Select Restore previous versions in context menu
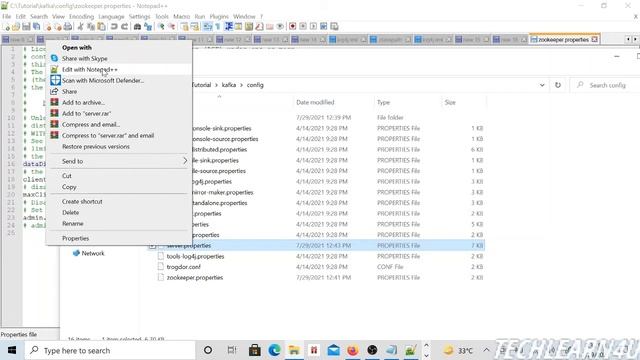The height and width of the screenshot is (360, 640). (x=118, y=147)
